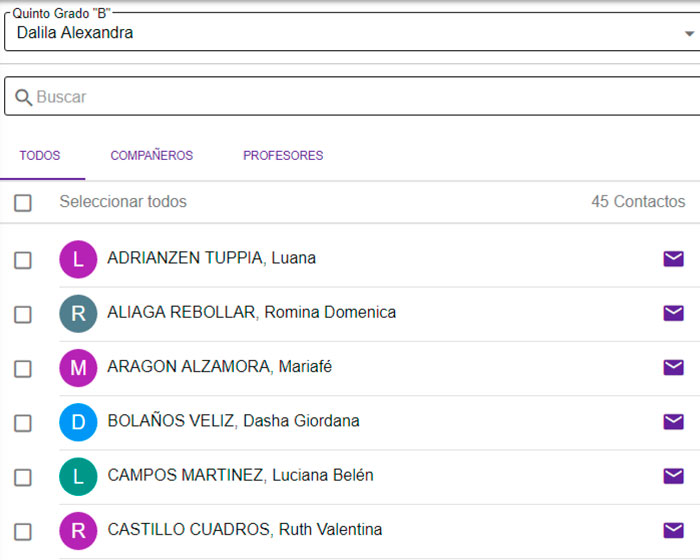The image size is (700, 560).
Task: Click the Buscar search field
Action: coord(360,97)
